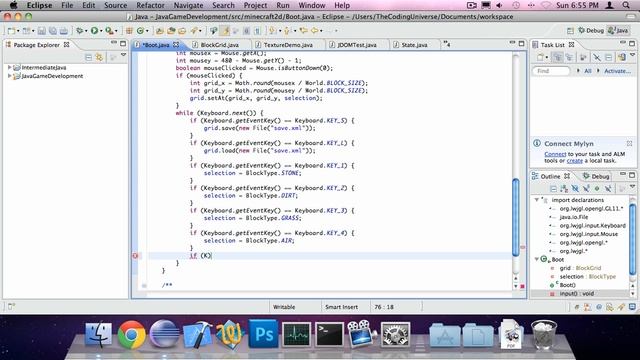
Task: Open the Outline view menu arrow
Action: tap(632, 187)
